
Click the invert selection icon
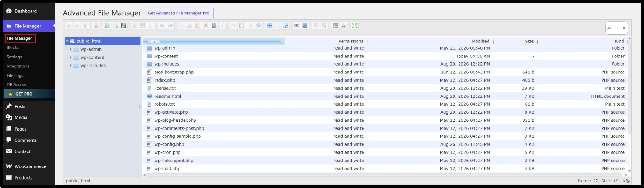(286, 26)
